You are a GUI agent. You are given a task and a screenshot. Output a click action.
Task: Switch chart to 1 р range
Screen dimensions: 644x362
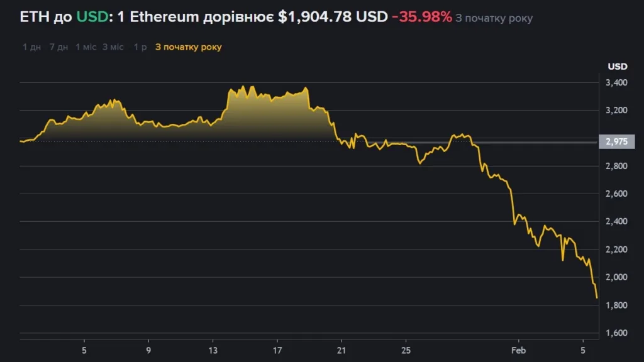[140, 47]
